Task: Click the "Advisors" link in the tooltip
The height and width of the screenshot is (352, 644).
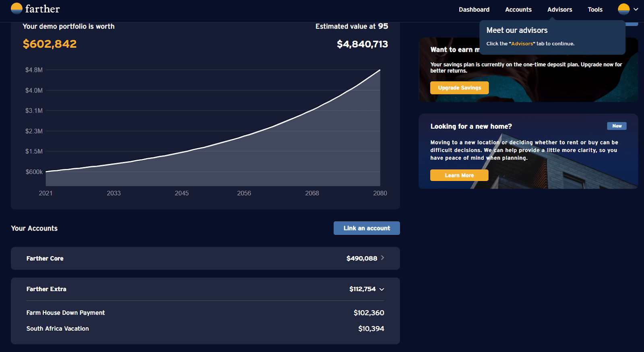Action: pyautogui.click(x=522, y=44)
